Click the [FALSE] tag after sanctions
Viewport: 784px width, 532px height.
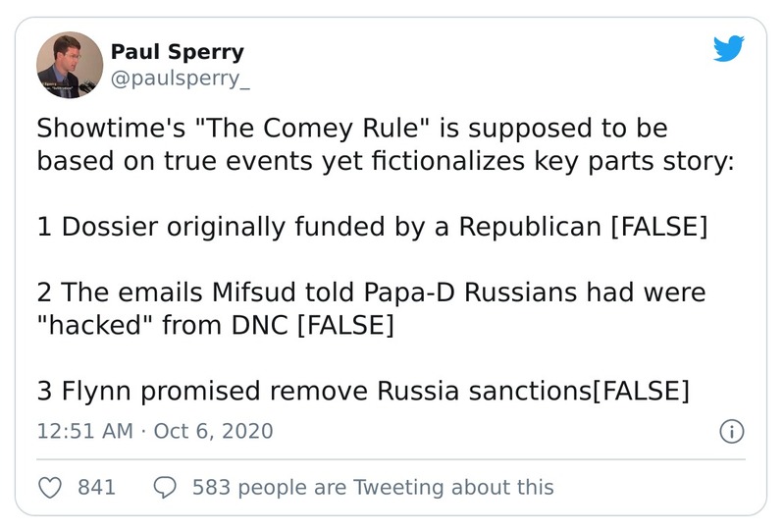(640, 391)
